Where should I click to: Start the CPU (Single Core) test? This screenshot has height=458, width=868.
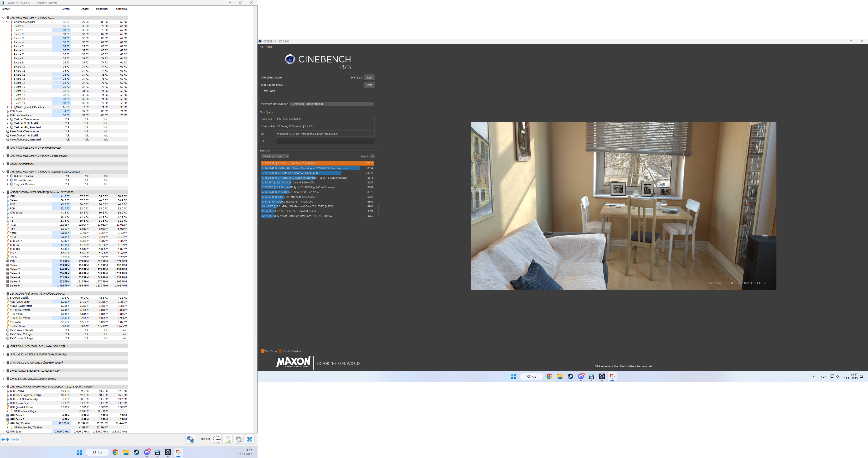point(369,85)
